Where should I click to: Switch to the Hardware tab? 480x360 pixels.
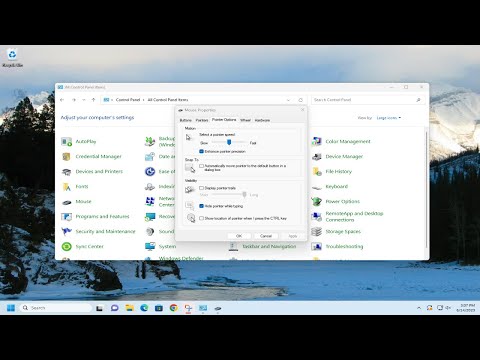click(x=262, y=120)
